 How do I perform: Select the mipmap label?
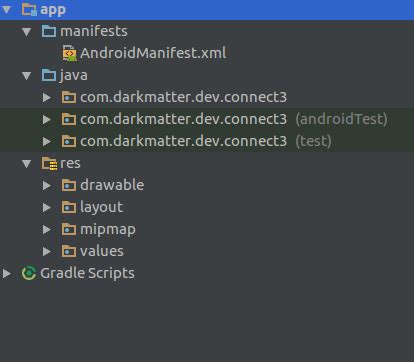[108, 230]
